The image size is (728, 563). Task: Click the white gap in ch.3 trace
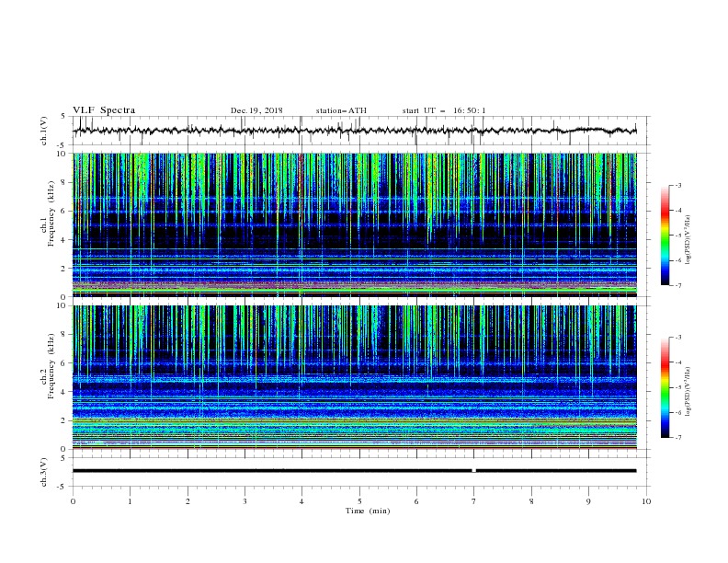[473, 471]
